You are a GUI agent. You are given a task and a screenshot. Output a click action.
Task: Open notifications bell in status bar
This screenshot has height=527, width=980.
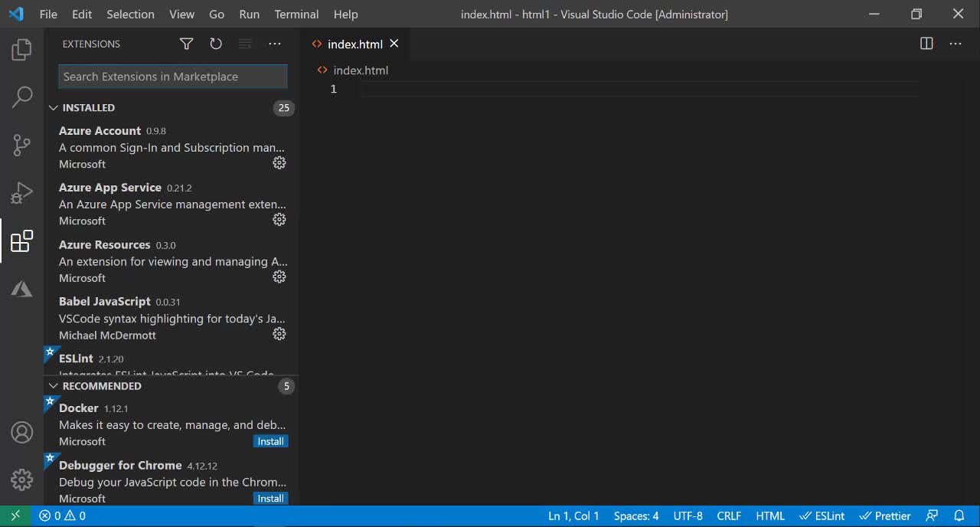[x=959, y=516]
